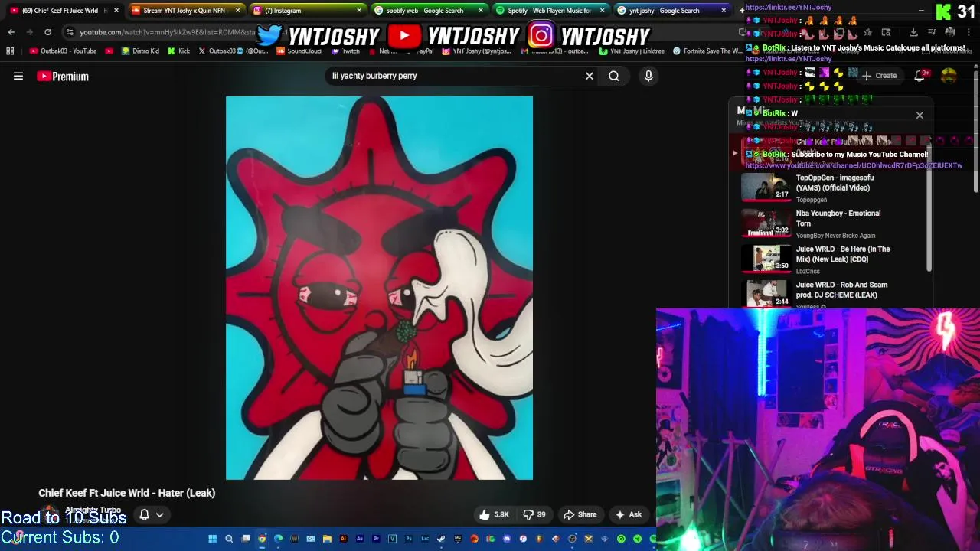Open the YouTube account avatar menu

[x=949, y=76]
